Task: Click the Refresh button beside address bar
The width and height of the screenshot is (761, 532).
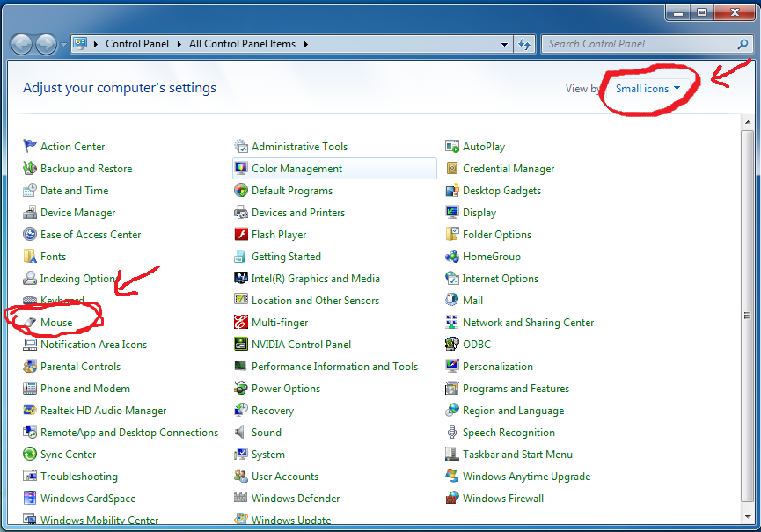Action: pos(524,44)
